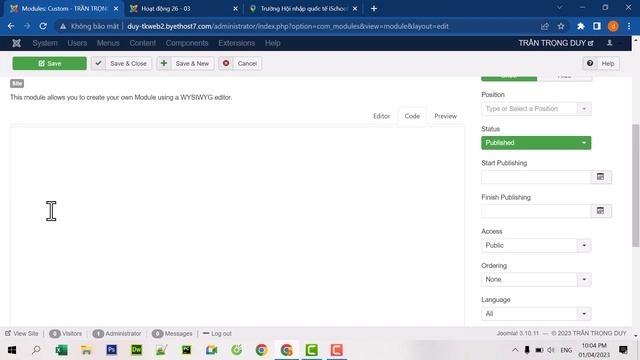Open Position select dropdown
This screenshot has width=640, height=360.
[x=536, y=109]
